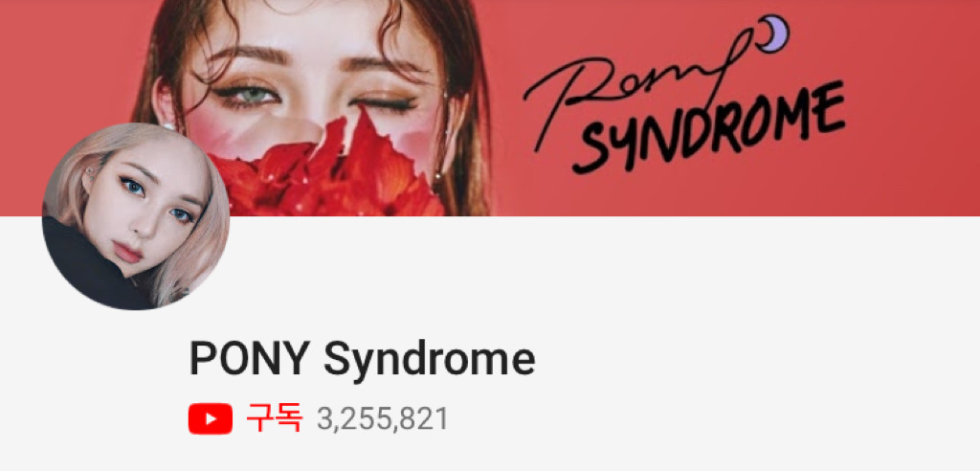Click the subscriber count 3,255,821
Viewport: 980px width, 471px height.
tap(383, 419)
